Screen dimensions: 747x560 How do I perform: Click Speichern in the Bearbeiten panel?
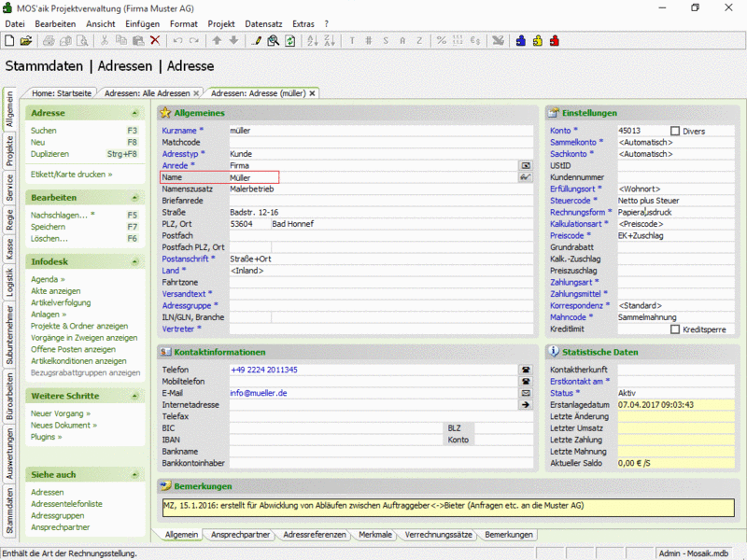click(x=49, y=227)
